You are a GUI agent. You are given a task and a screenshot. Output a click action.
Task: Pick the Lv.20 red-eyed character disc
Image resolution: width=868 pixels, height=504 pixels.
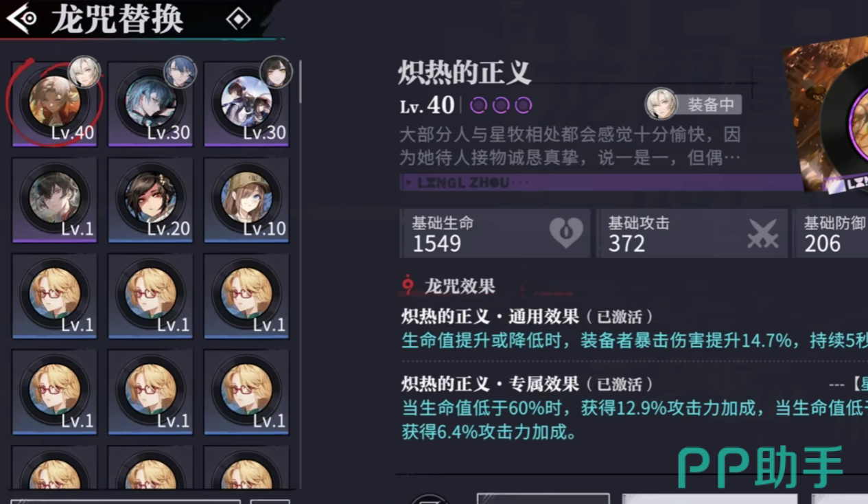click(151, 201)
